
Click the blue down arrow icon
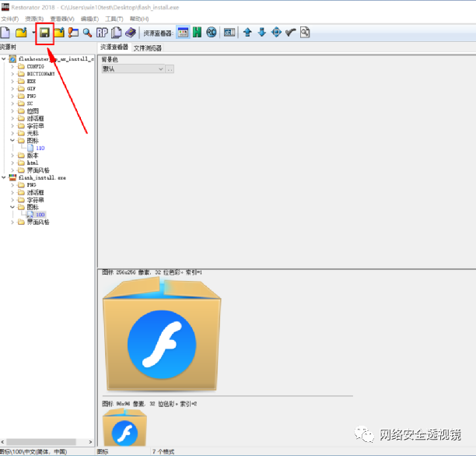coord(261,33)
